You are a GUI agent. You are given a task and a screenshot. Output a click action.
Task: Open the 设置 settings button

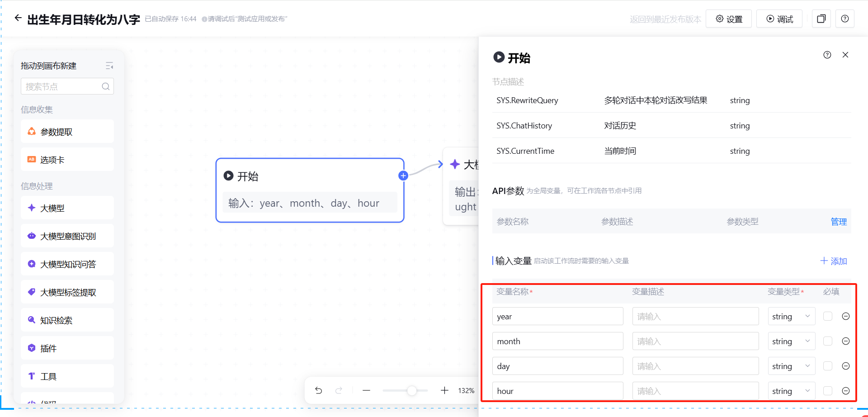pyautogui.click(x=729, y=19)
